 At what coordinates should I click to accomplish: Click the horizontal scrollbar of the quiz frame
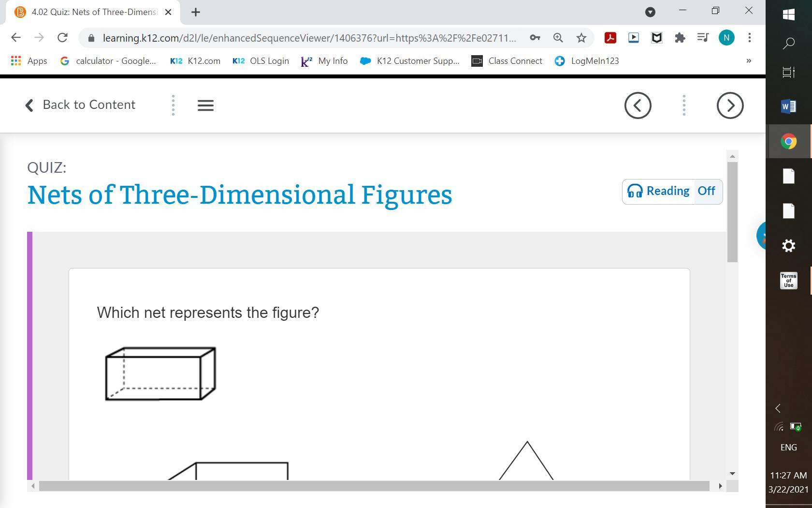(x=374, y=486)
